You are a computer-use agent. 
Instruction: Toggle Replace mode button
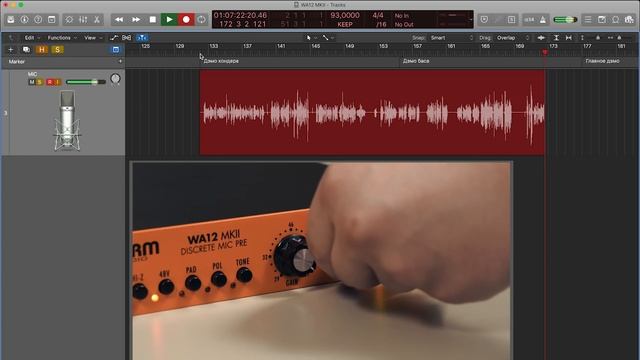(484, 20)
